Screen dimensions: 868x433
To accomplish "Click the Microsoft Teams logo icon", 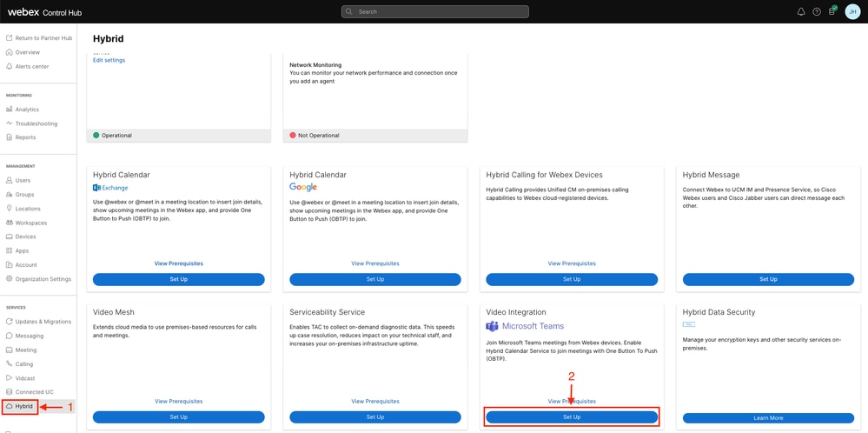I will click(x=492, y=326).
